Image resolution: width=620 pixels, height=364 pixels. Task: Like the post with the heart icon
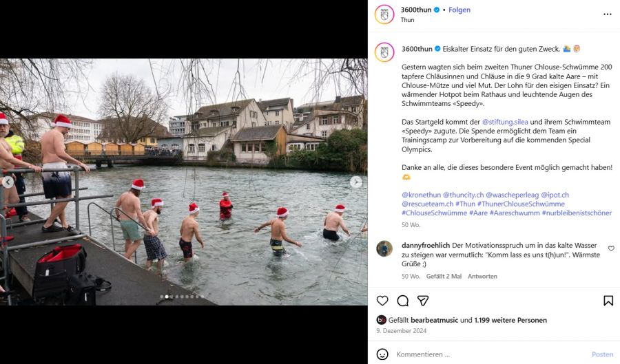[x=382, y=301]
